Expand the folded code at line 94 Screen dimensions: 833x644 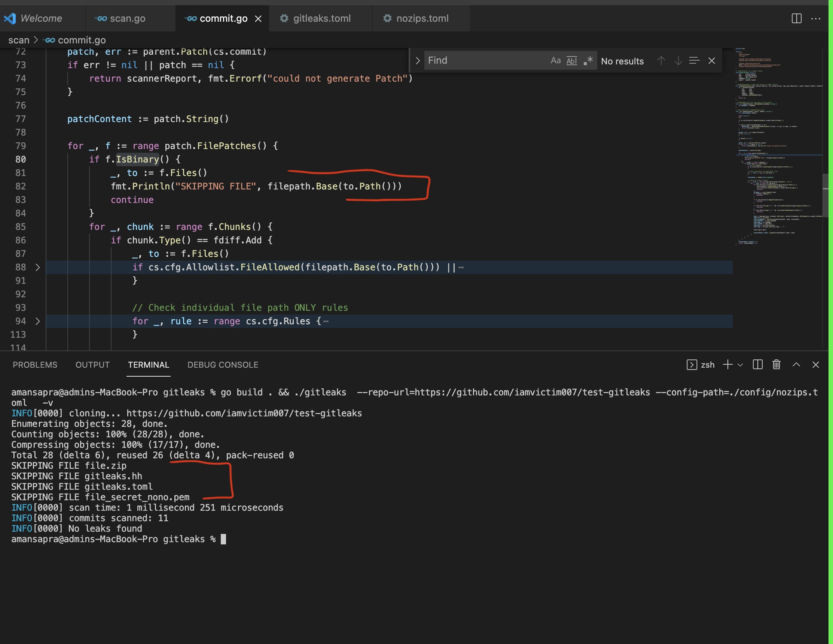[37, 321]
